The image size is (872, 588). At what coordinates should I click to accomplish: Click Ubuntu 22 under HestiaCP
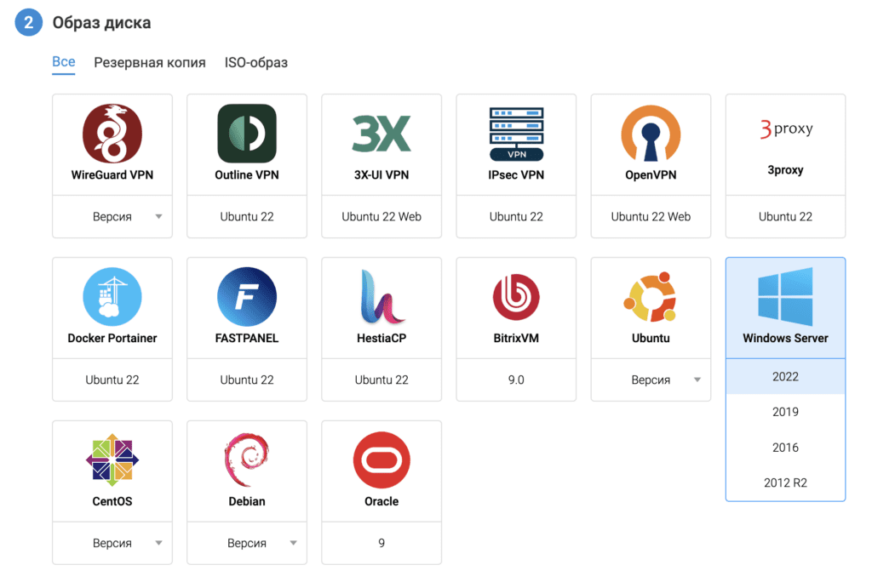coord(381,380)
